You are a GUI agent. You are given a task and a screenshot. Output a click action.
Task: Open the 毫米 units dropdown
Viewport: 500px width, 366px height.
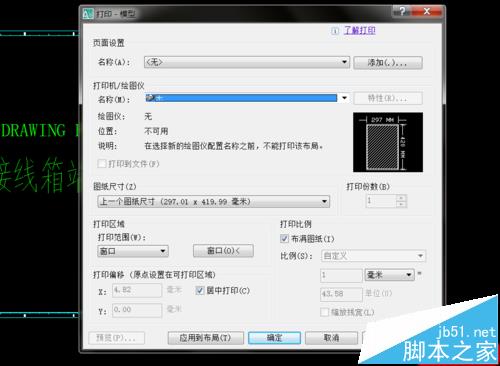[389, 275]
